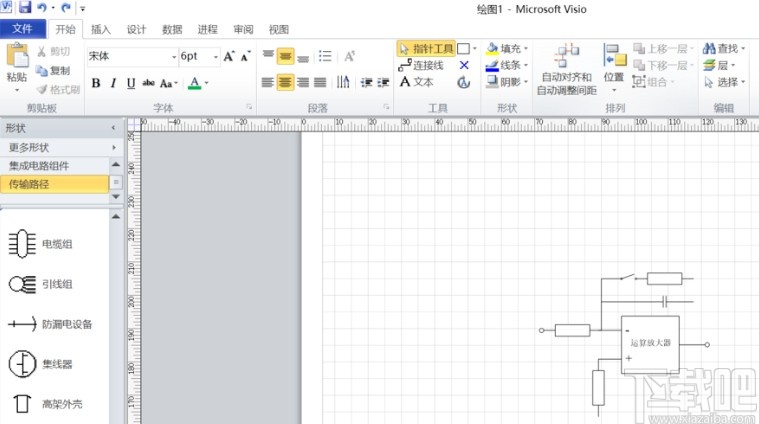Align text to top
759x424 pixels.
pyautogui.click(x=268, y=56)
